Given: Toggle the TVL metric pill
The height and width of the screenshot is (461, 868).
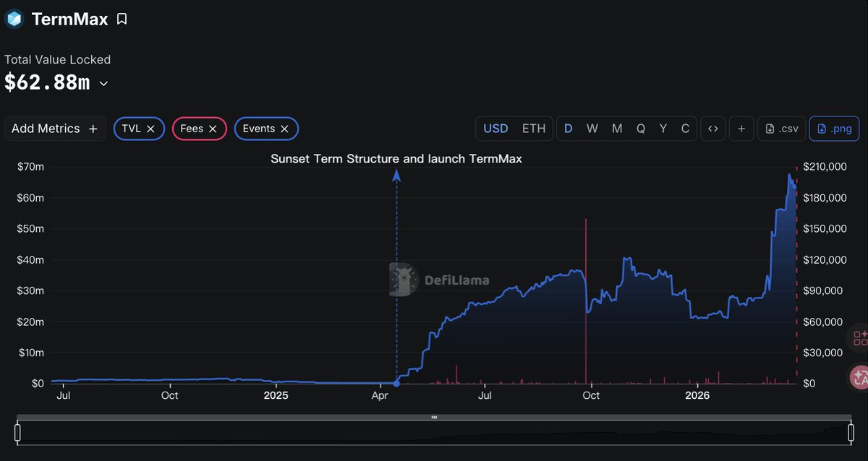Looking at the screenshot, I should coord(139,129).
